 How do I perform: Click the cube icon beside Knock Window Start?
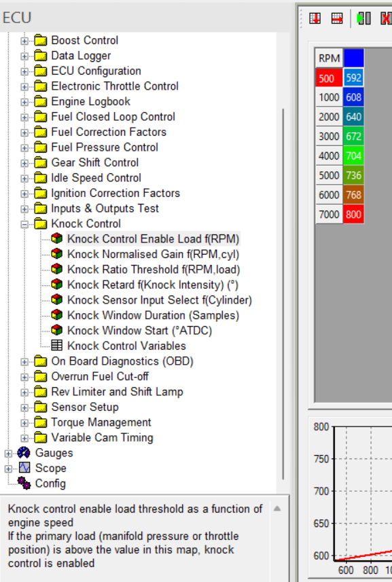pos(57,330)
